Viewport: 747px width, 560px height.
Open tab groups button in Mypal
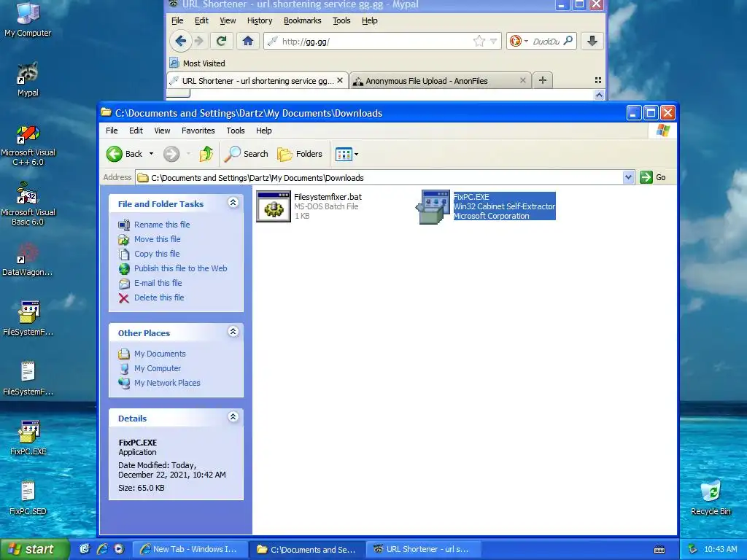tap(598, 80)
